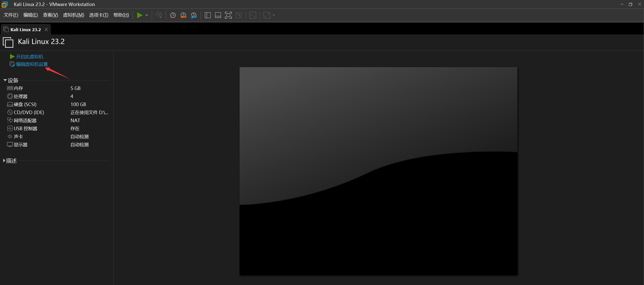Click send Ctrl+Alt+Del toolbar icon
The image size is (644, 285).
point(159,15)
